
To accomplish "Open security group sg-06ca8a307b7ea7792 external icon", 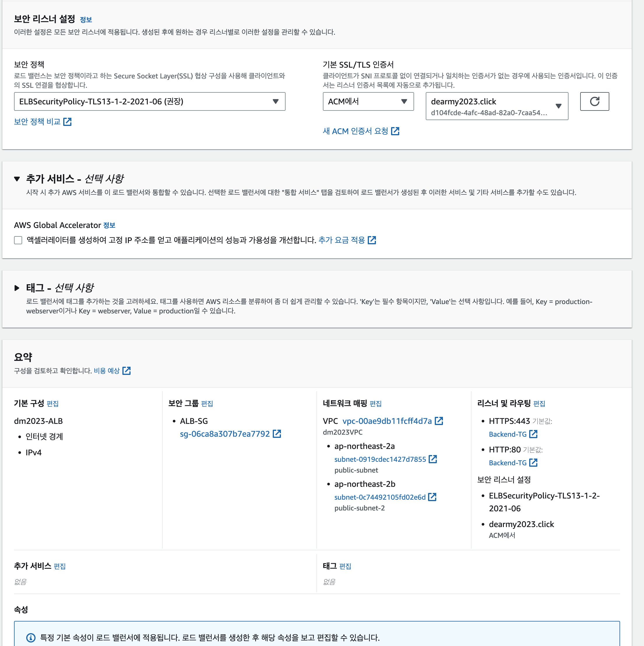I will (x=277, y=434).
